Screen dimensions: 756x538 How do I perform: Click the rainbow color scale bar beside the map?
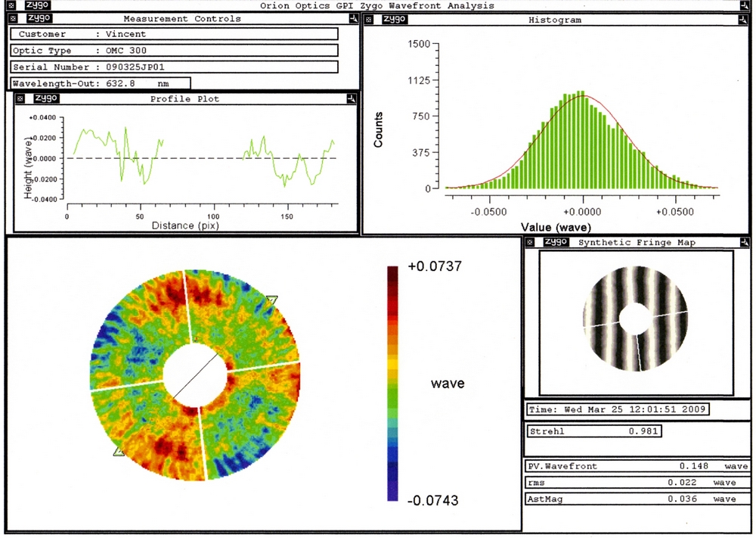click(x=393, y=384)
